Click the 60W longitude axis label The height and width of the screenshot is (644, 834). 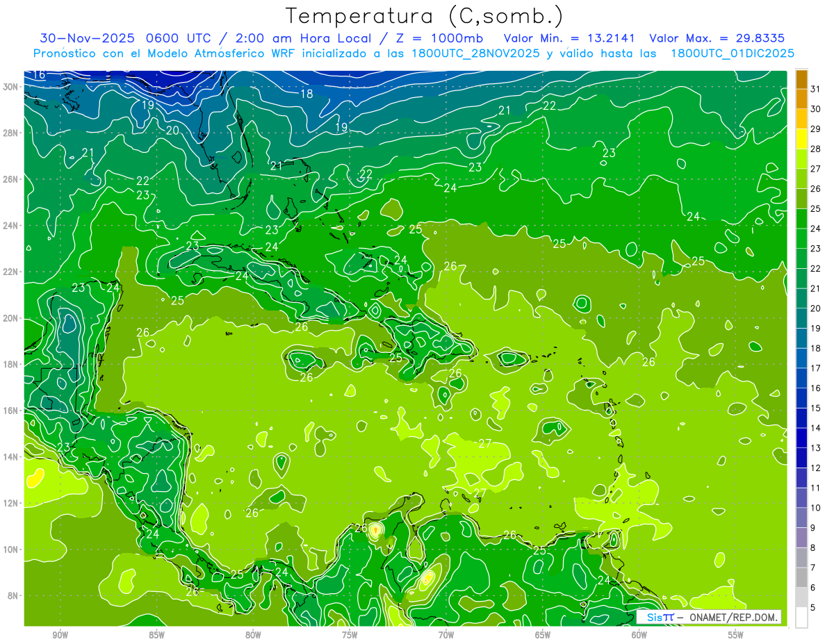[x=639, y=635]
